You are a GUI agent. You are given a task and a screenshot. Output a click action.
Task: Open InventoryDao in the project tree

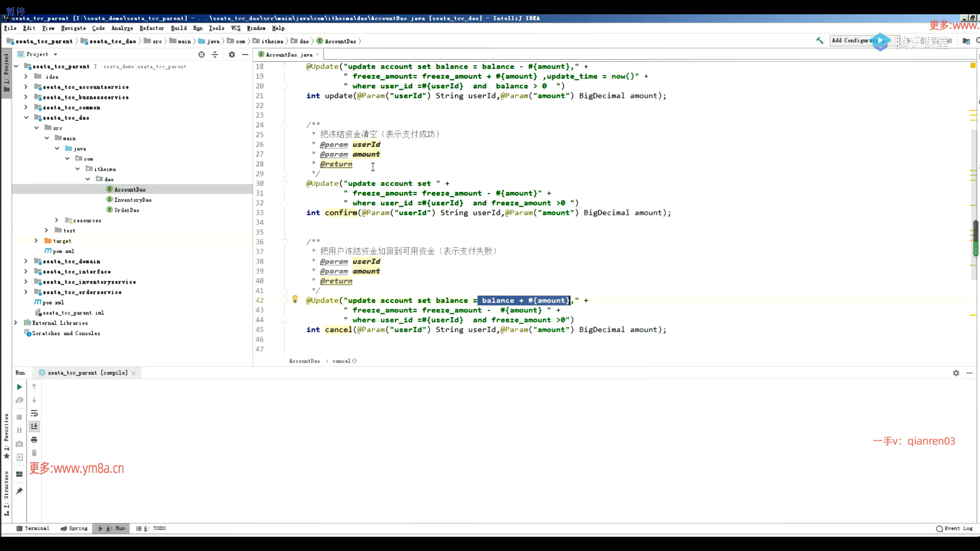pyautogui.click(x=133, y=200)
